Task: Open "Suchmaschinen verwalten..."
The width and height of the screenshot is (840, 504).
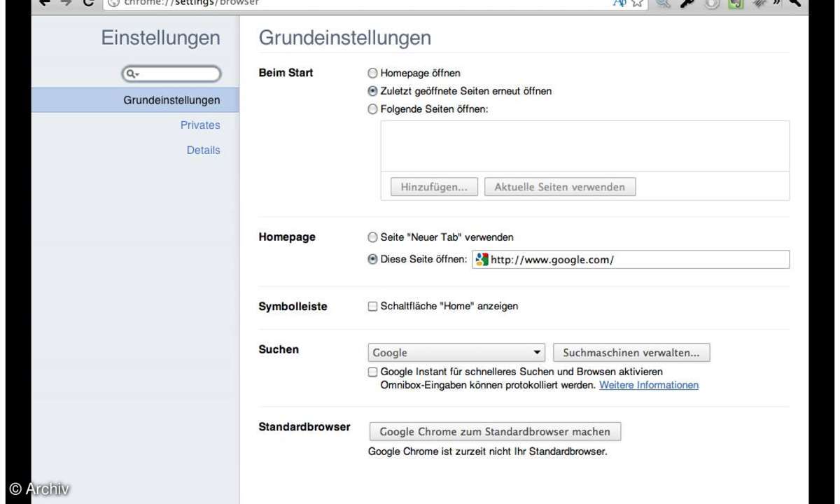Action: (631, 353)
